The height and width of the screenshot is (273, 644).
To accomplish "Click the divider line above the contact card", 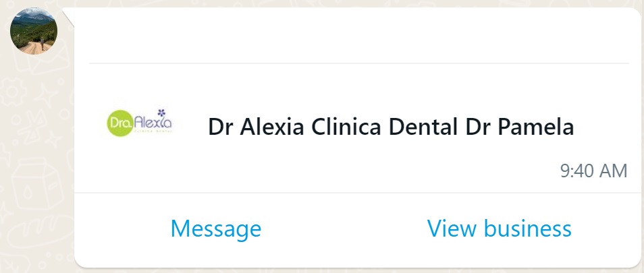I will point(358,63).
